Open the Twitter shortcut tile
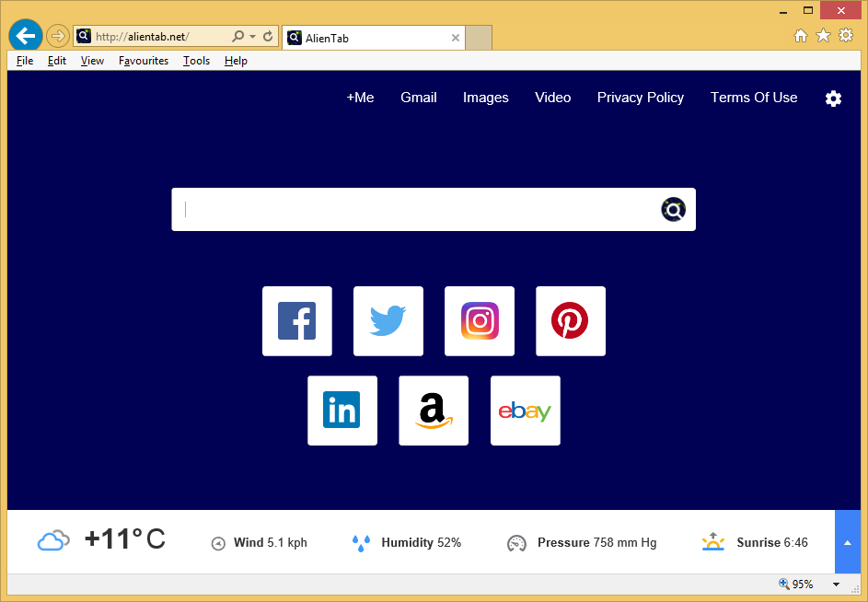 (388, 321)
